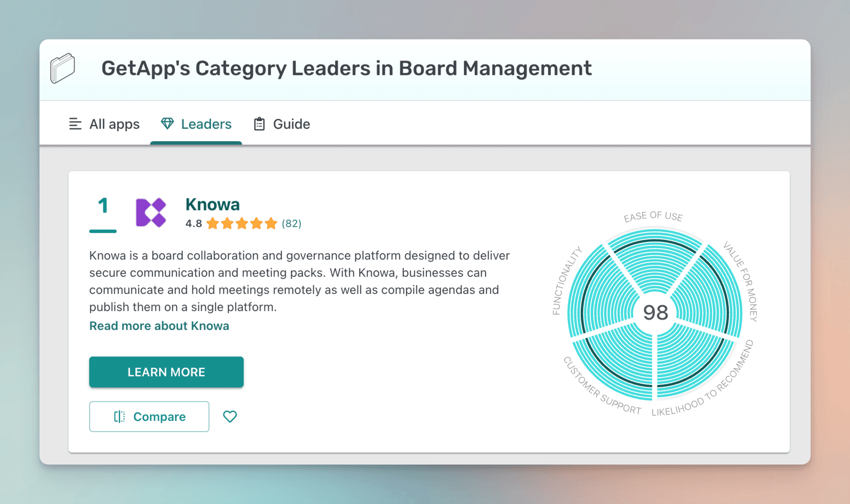Click the Leaders diamond icon
850x504 pixels.
click(167, 124)
